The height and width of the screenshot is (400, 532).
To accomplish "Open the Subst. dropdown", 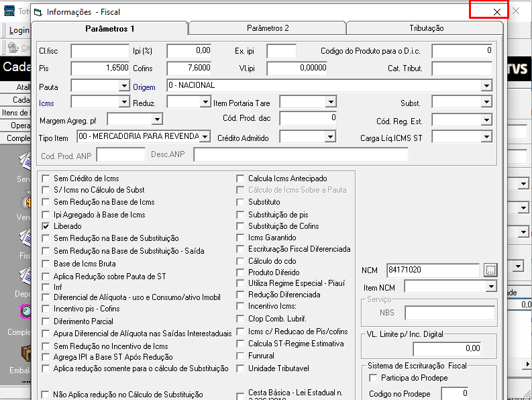I will (x=486, y=102).
